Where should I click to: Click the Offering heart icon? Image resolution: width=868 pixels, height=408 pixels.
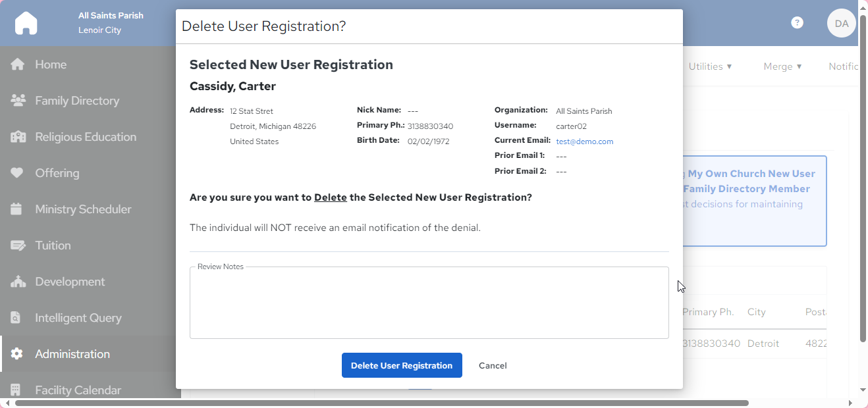click(x=17, y=173)
